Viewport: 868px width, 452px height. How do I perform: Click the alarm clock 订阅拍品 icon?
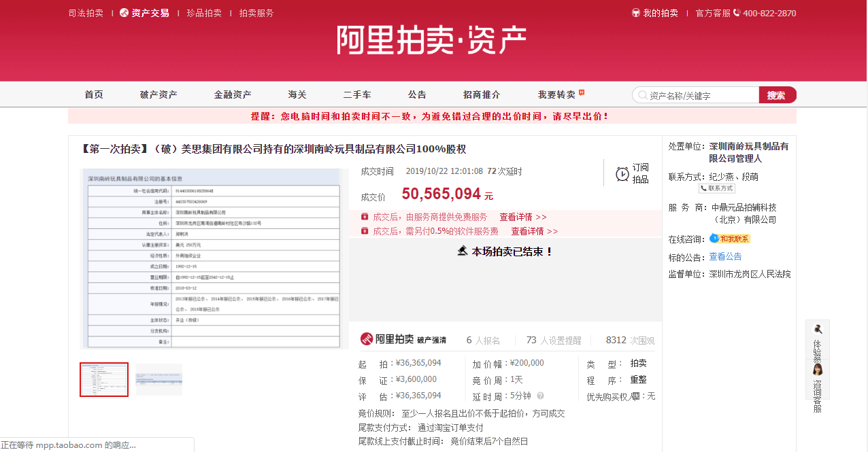[622, 174]
